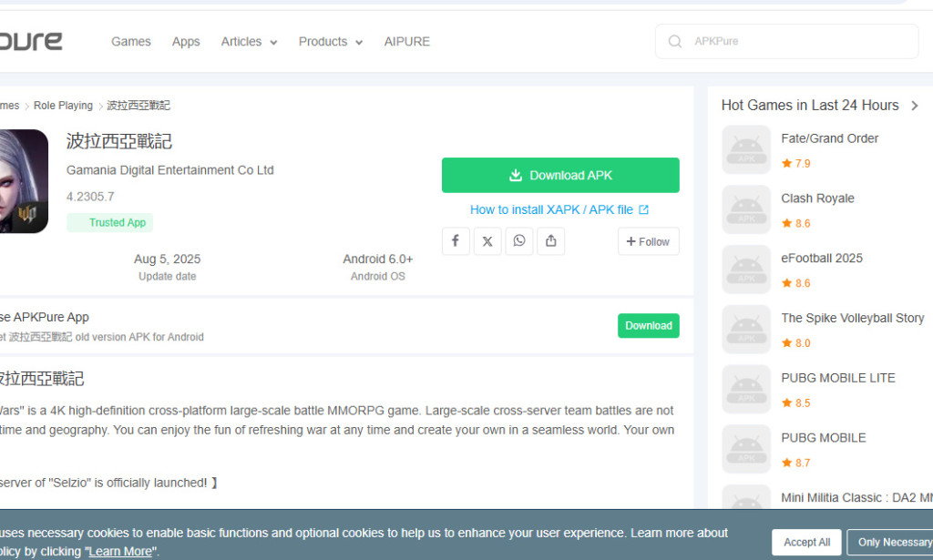Viewport: 933px width, 560px height.
Task: Click the WhatsApp share icon
Action: coord(519,240)
